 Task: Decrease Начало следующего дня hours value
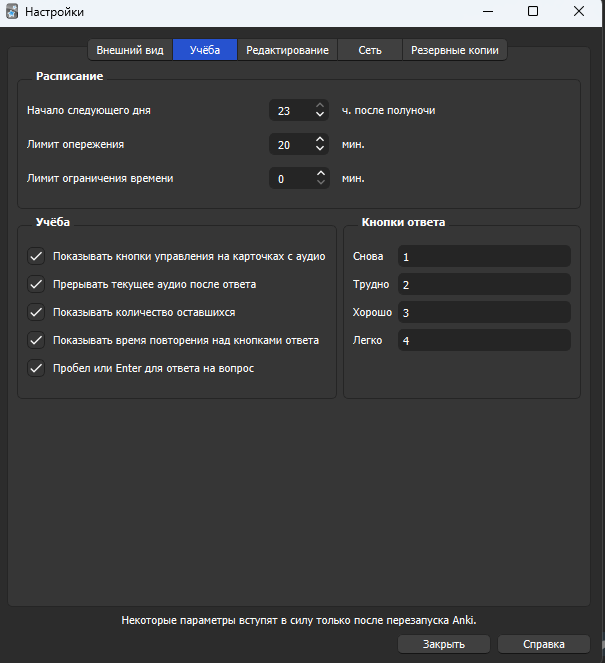point(320,115)
